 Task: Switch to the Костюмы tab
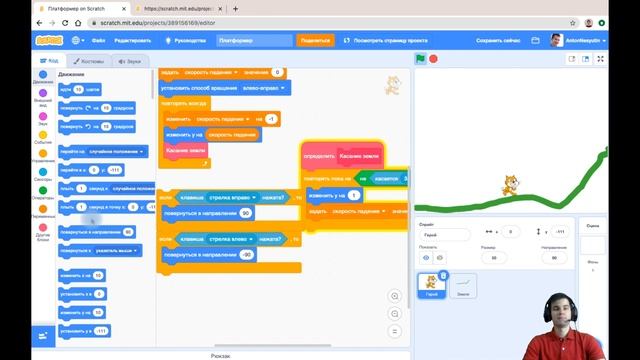tap(89, 61)
